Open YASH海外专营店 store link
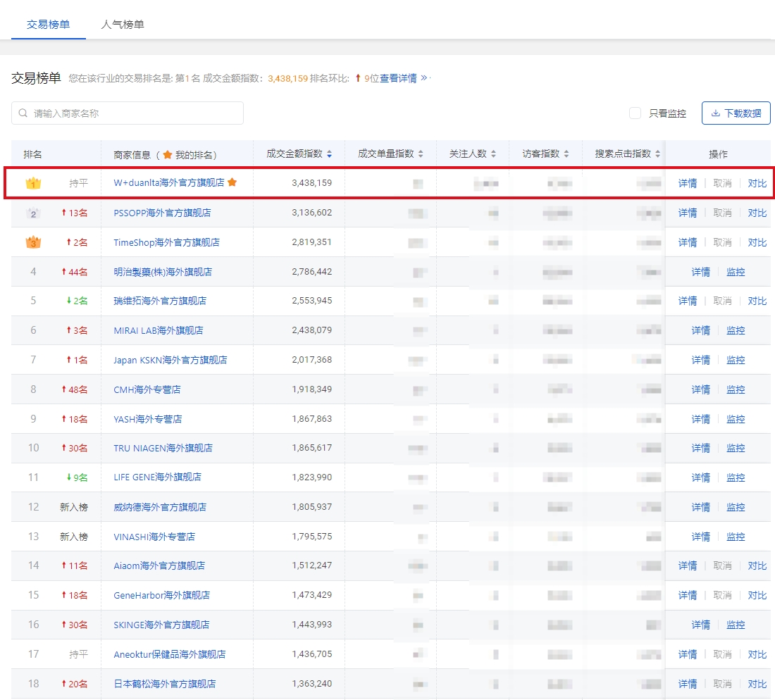Image resolution: width=775 pixels, height=700 pixels. pos(148,419)
